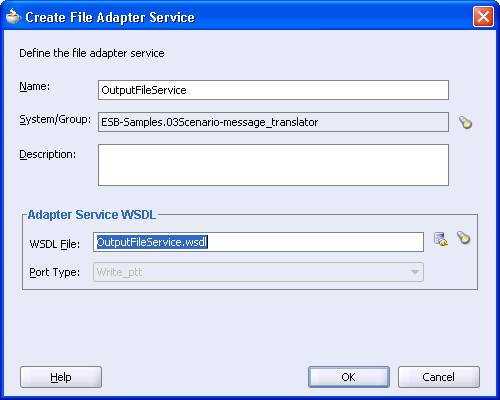Click the WSDL File configure adapter icon
This screenshot has width=500, height=400.
tap(441, 239)
